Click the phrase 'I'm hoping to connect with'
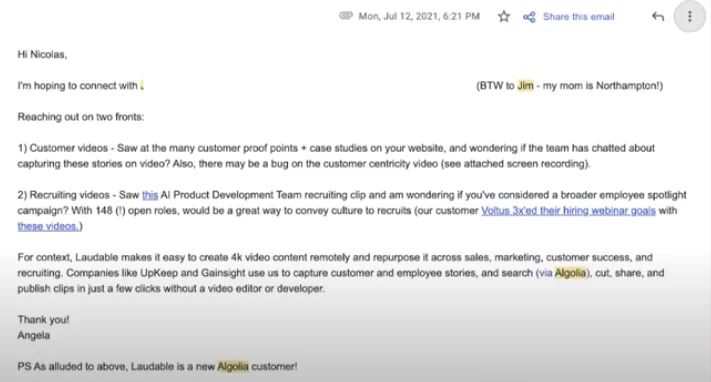Screen dimensions: 711x382 pos(78,86)
